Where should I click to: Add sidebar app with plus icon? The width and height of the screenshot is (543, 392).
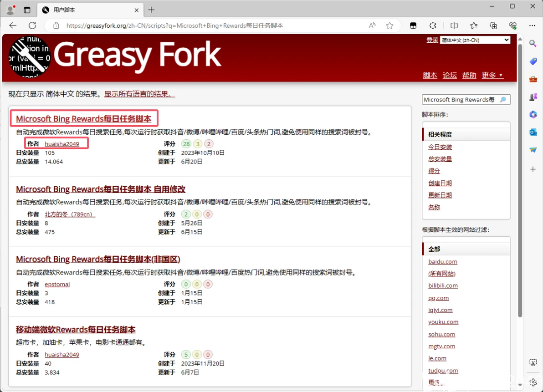[533, 169]
